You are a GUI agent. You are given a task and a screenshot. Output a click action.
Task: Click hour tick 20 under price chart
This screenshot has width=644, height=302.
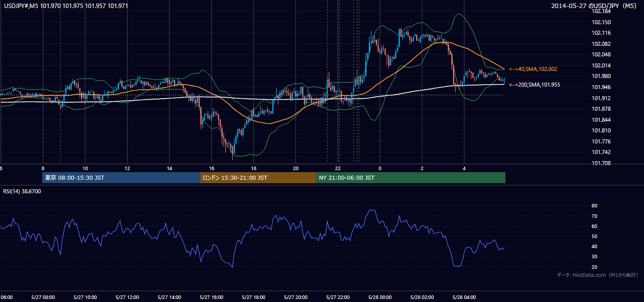coord(296,168)
